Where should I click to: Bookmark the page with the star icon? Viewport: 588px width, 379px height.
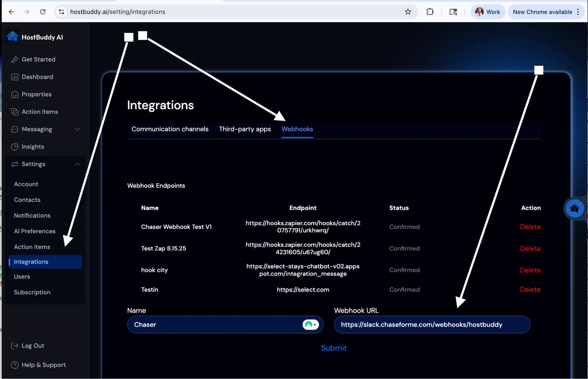click(408, 12)
